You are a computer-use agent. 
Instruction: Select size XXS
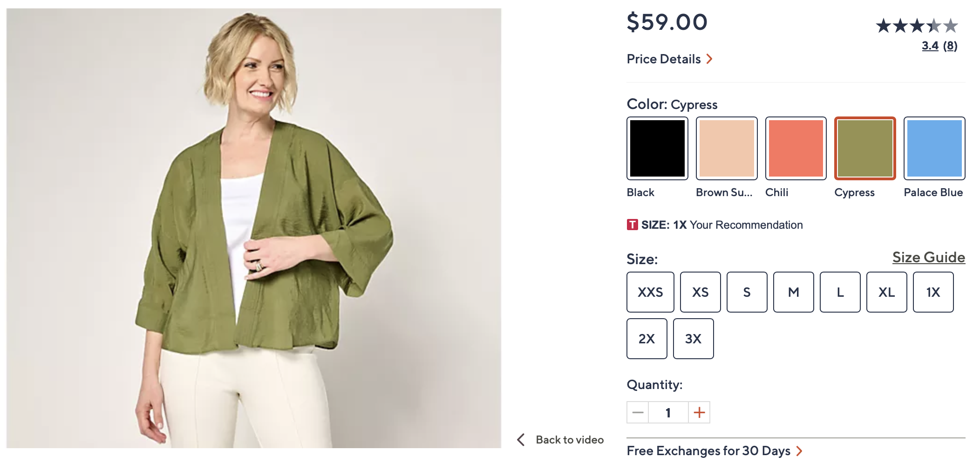(650, 292)
